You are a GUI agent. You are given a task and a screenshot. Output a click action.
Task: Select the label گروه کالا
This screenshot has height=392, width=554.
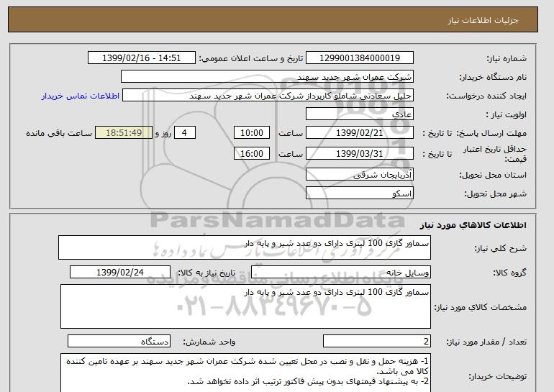click(509, 273)
